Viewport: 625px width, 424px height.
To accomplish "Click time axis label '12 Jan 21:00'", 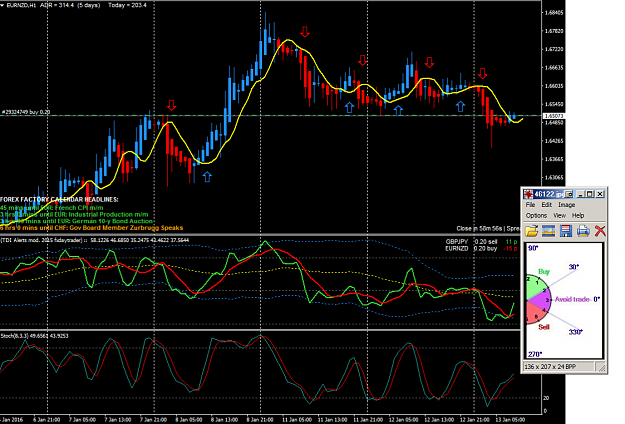I will 474,420.
